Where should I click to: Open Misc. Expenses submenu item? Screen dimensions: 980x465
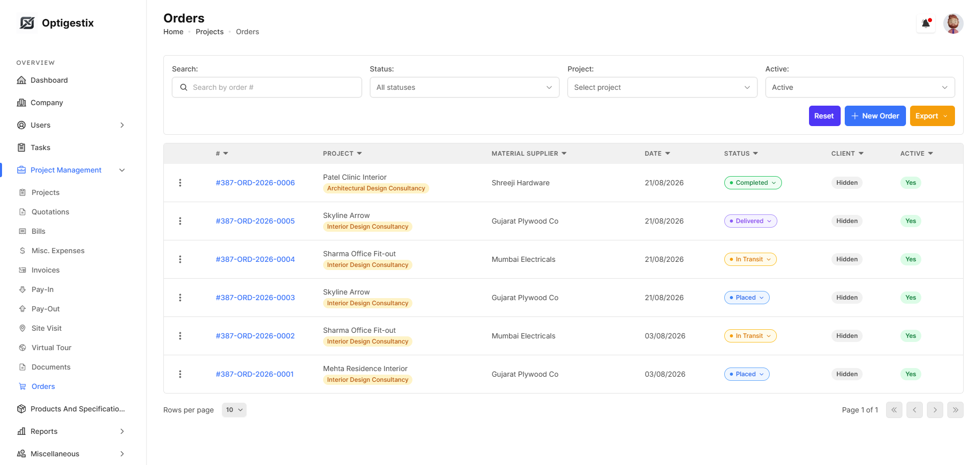click(58, 251)
